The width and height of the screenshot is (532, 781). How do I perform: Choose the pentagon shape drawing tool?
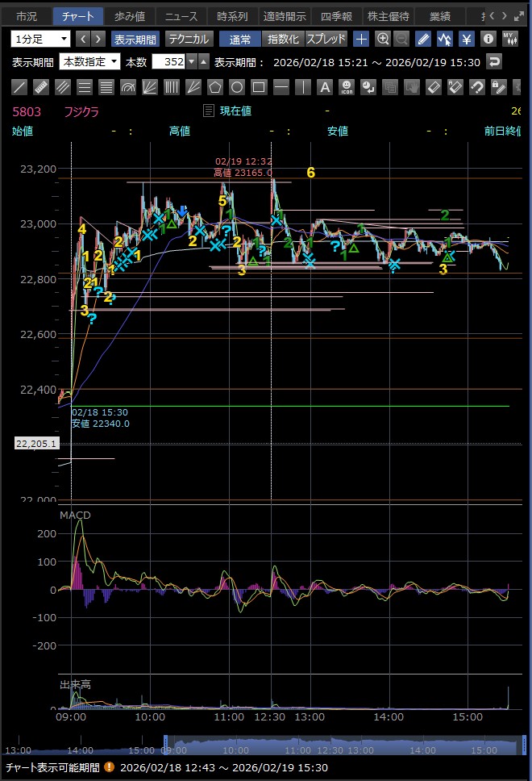click(x=215, y=87)
